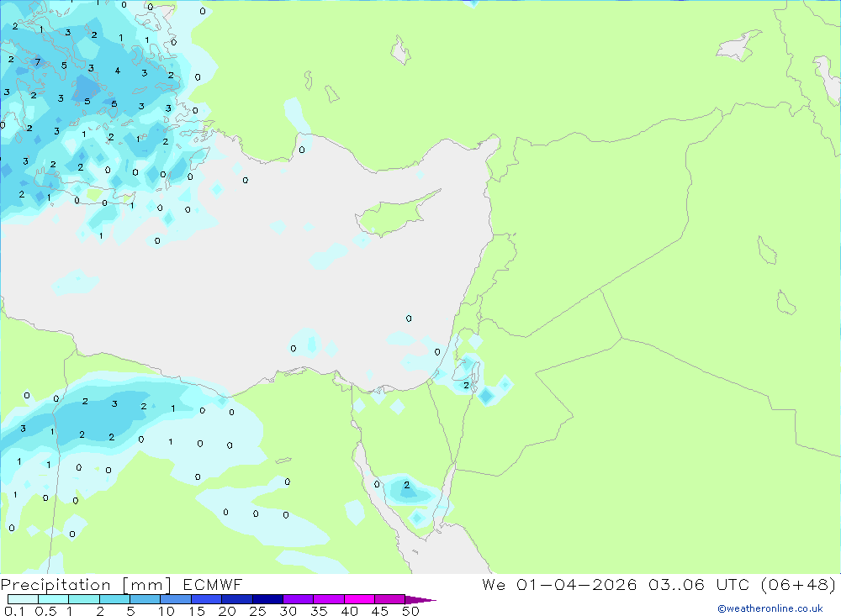Pick the 15–20 mm legend color swatch
The image size is (841, 616).
pos(207,599)
